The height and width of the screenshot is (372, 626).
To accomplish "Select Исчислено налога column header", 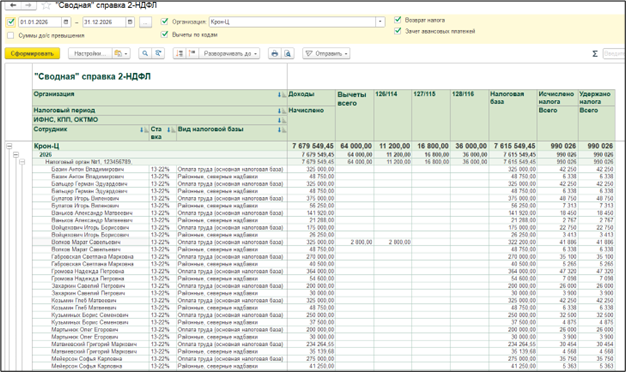I will click(x=558, y=98).
